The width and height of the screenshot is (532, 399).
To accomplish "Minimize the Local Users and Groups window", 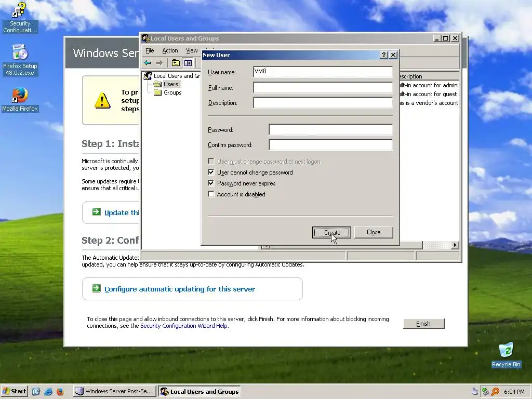I will (437, 38).
